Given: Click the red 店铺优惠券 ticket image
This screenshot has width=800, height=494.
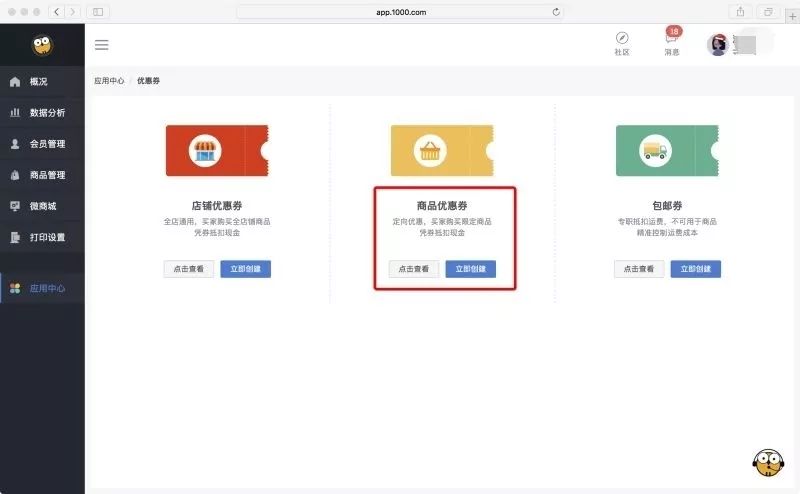Looking at the screenshot, I should pyautogui.click(x=217, y=151).
